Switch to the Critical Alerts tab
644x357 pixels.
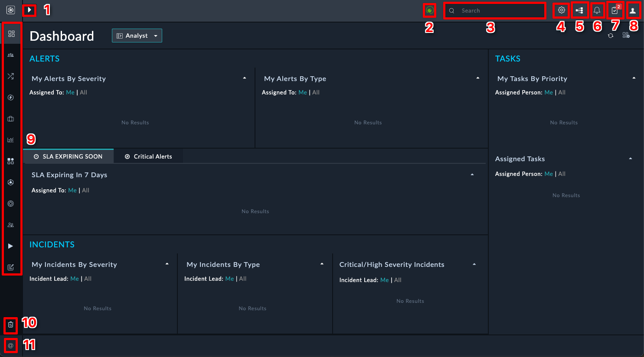click(148, 156)
